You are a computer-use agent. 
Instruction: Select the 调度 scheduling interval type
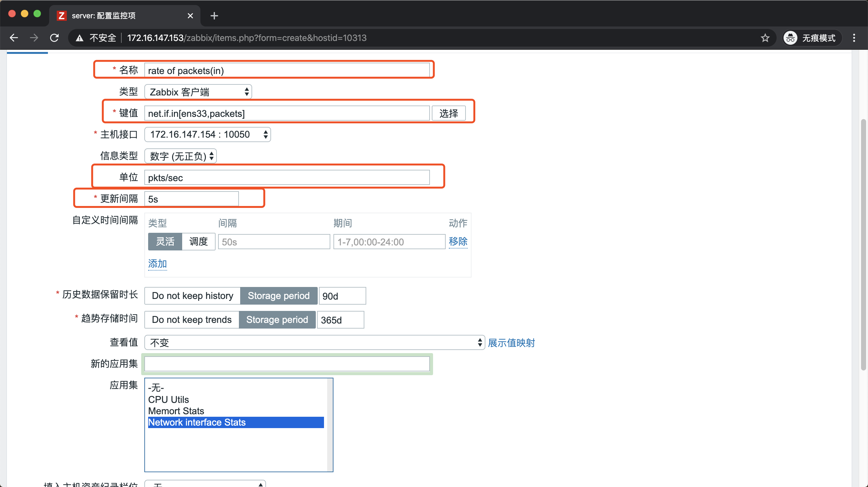pos(198,242)
